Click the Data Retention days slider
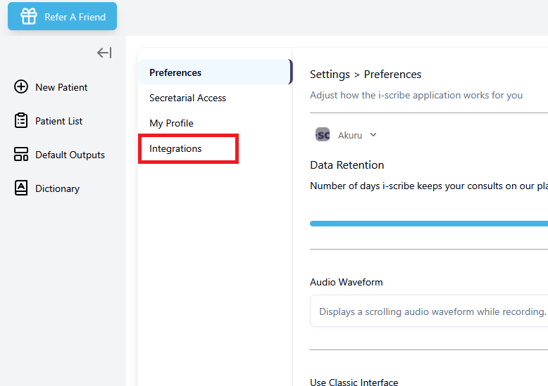 (x=429, y=224)
